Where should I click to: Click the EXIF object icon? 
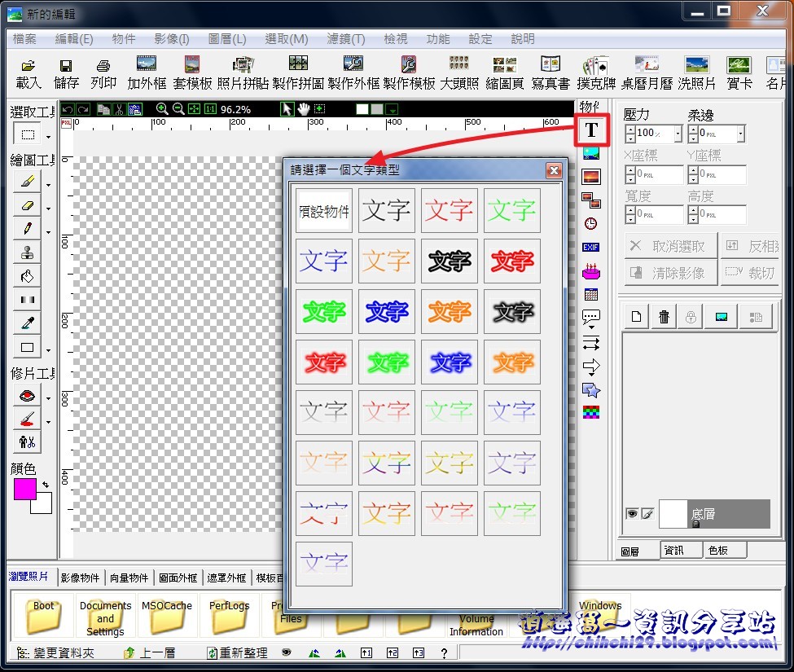click(x=590, y=247)
